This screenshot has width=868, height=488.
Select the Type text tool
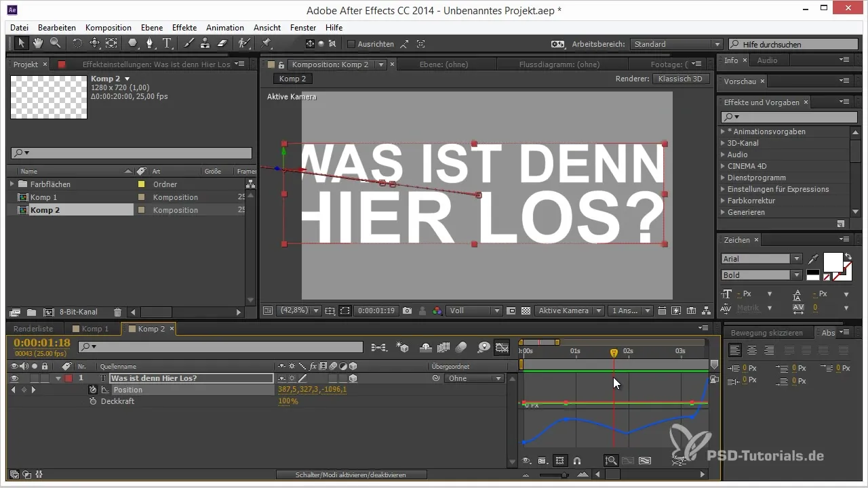(x=167, y=43)
